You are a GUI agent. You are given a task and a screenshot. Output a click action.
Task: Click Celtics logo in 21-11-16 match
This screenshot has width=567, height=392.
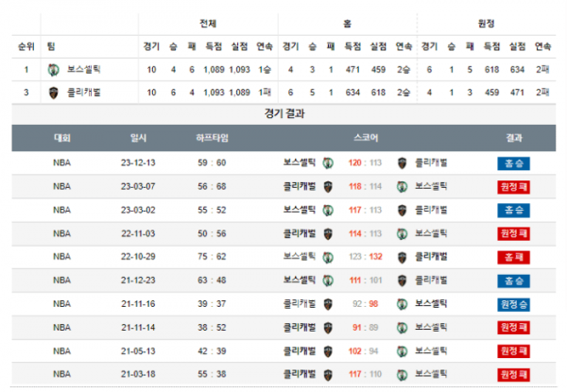(402, 304)
